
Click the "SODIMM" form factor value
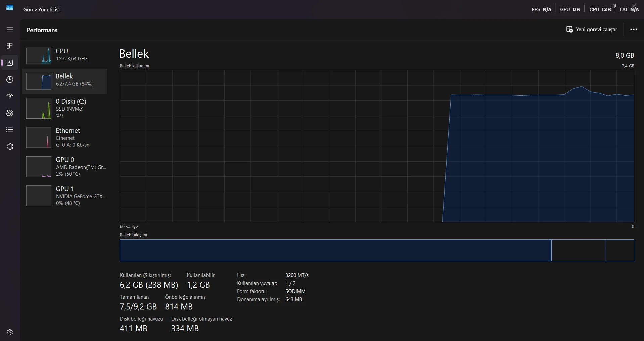point(295,291)
